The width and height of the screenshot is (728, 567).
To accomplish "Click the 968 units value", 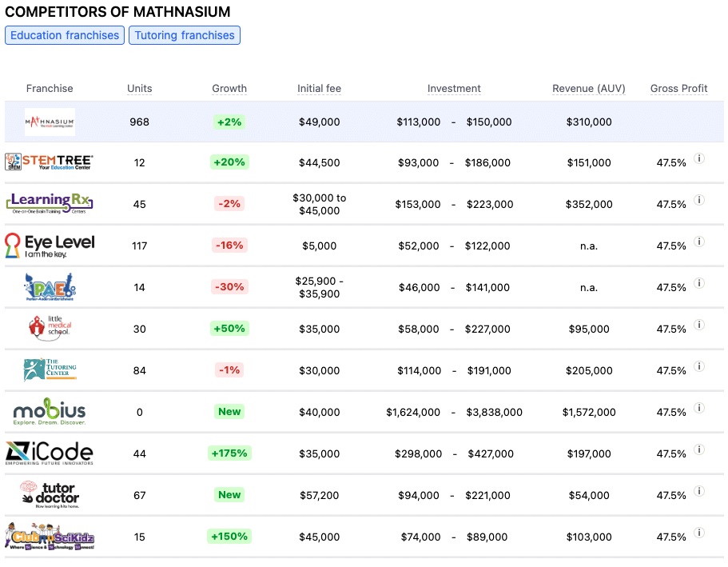I will pyautogui.click(x=139, y=122).
